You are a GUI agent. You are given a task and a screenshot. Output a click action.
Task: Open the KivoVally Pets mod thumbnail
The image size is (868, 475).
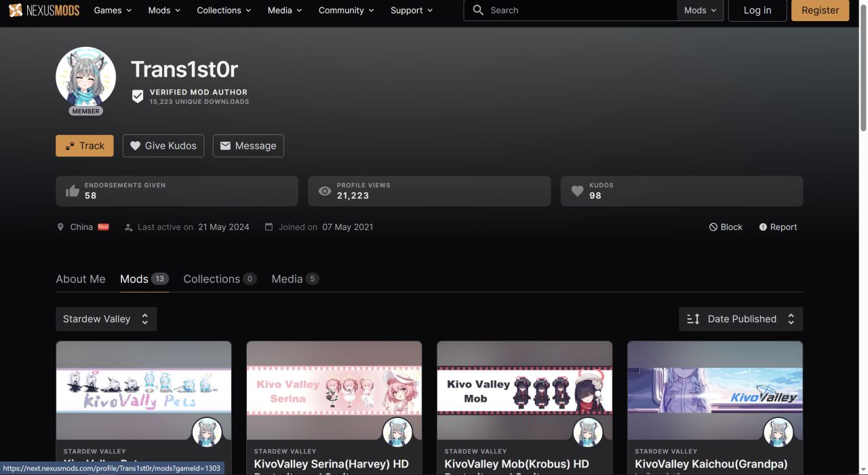tap(144, 390)
